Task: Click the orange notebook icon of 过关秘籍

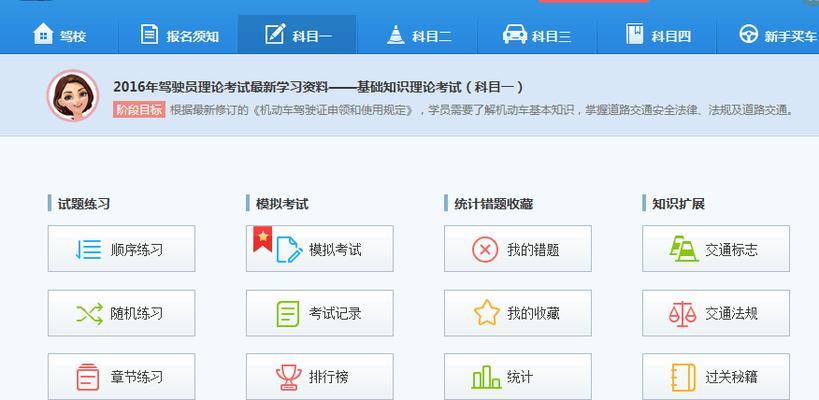Action: pos(683,377)
